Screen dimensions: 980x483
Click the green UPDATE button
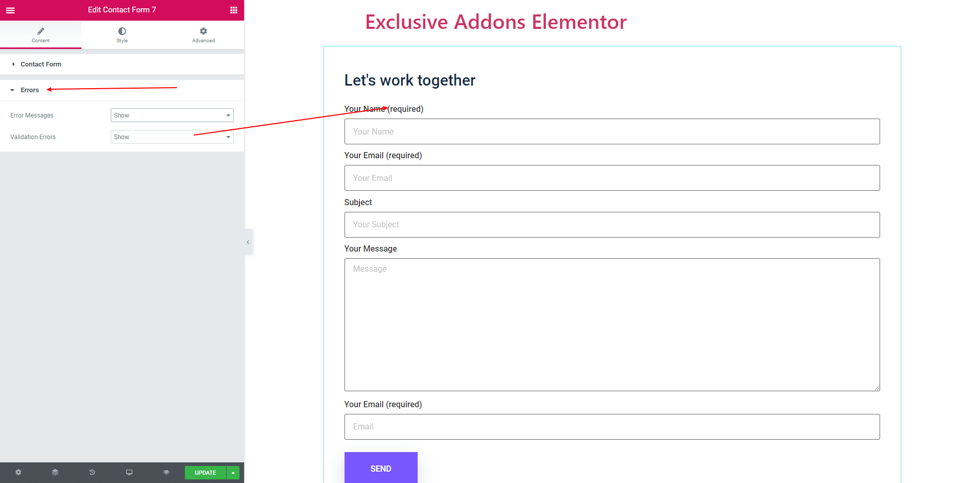tap(205, 473)
